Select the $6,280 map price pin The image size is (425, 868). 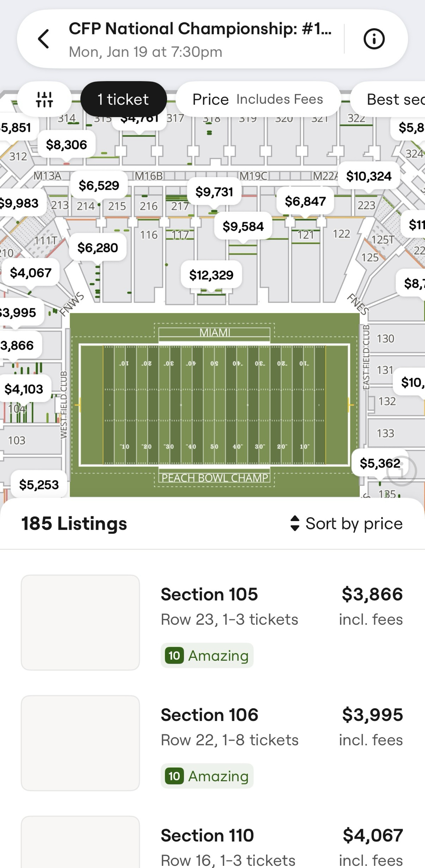[x=98, y=248]
